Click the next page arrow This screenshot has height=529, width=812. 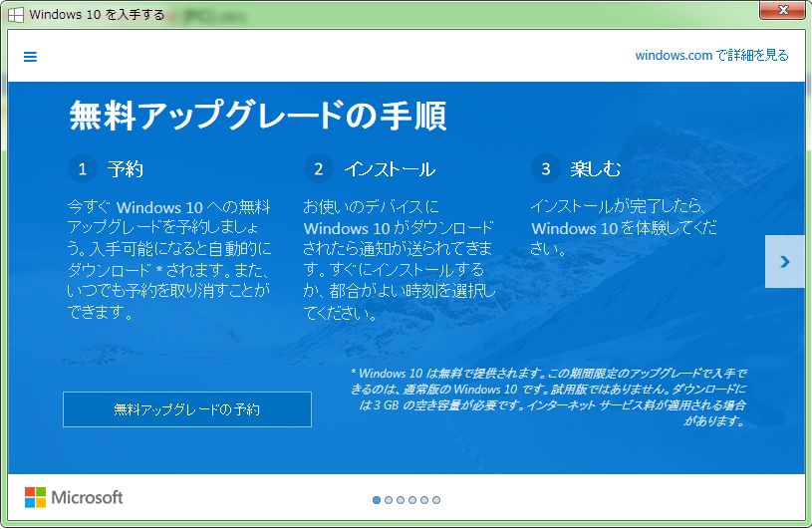[x=784, y=261]
